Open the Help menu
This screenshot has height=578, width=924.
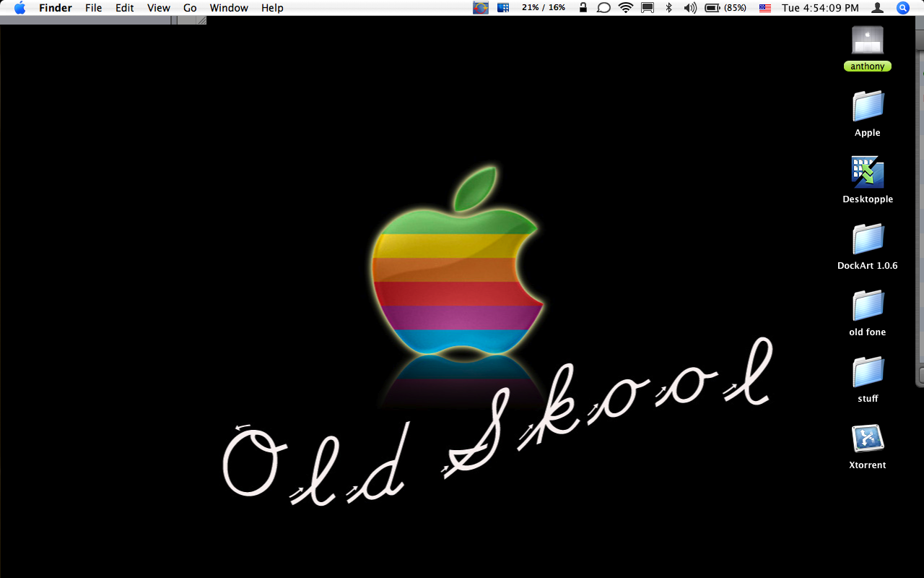(x=272, y=8)
